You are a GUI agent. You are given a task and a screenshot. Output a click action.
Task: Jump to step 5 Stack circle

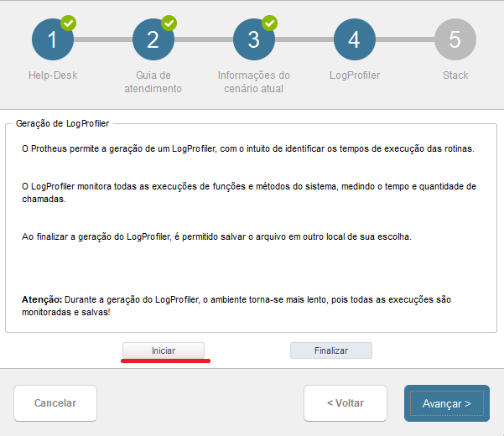pos(455,39)
